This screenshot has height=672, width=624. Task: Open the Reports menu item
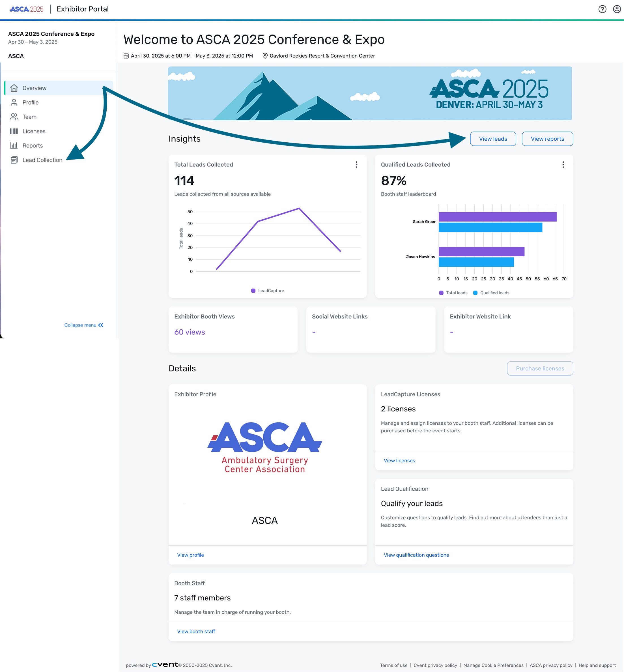(33, 145)
